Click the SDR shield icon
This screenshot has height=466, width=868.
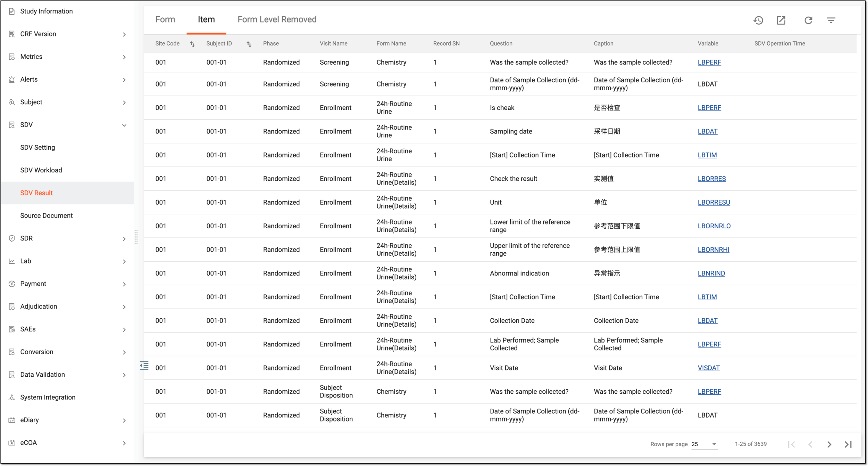click(12, 238)
